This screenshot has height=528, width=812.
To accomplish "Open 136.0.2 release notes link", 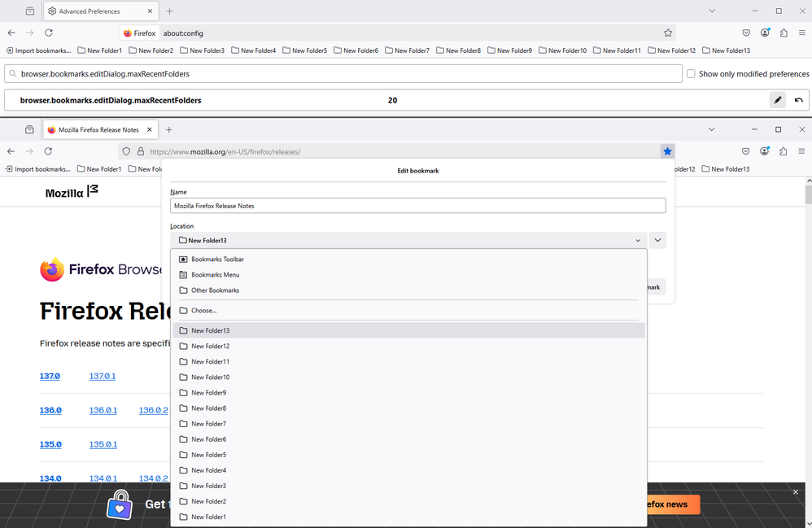I will tap(153, 411).
